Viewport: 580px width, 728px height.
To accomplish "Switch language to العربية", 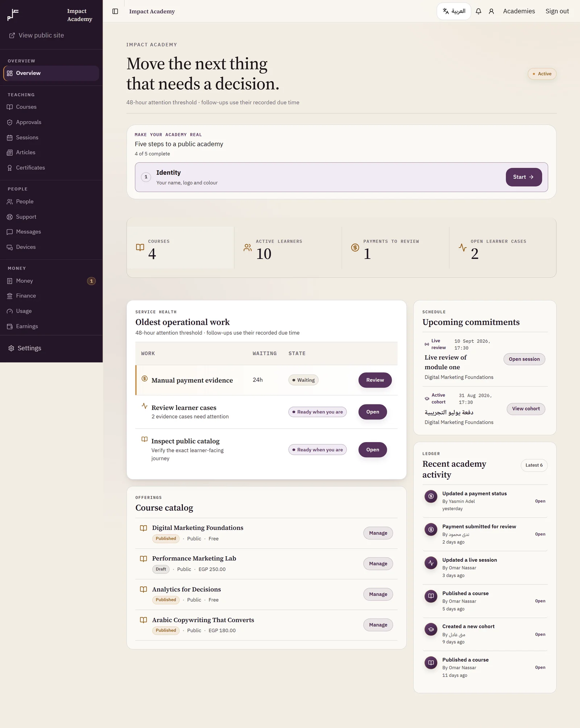I will (454, 11).
